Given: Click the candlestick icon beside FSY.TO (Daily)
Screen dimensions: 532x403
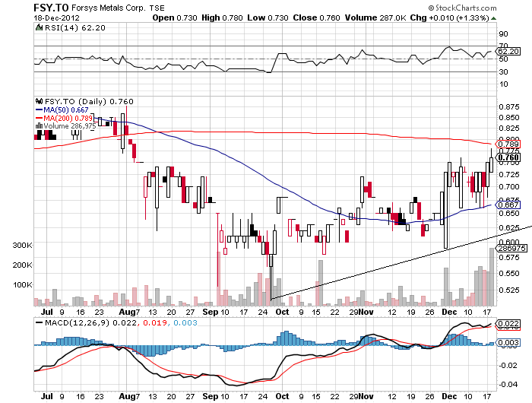Looking at the screenshot, I should point(39,101).
